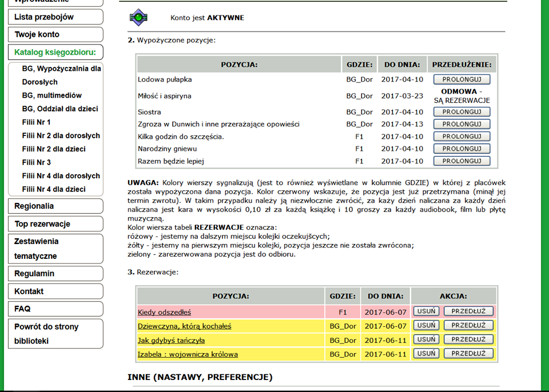The image size is (549, 392).
Task: Expand Katalog księgozbioru section
Action: coord(55,53)
